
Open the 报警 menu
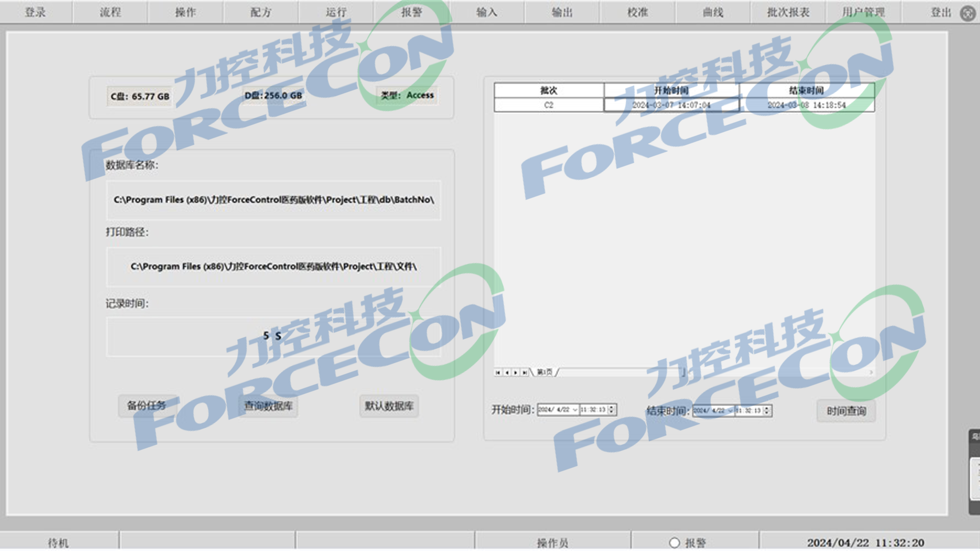(412, 12)
